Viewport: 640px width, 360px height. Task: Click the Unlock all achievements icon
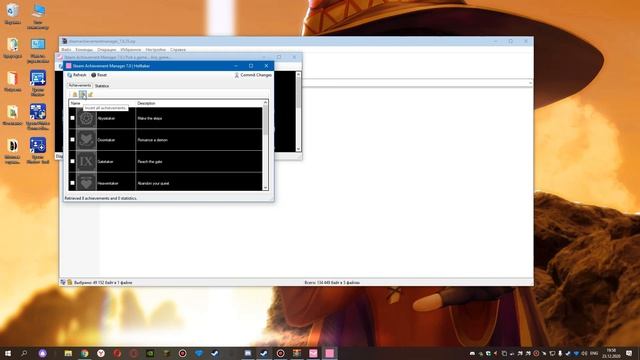(x=91, y=94)
